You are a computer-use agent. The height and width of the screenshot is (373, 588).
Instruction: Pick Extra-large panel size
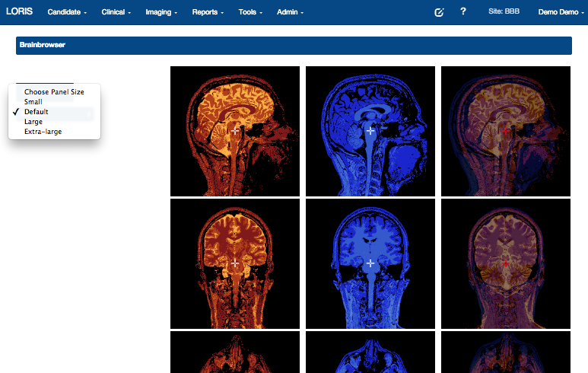click(43, 132)
